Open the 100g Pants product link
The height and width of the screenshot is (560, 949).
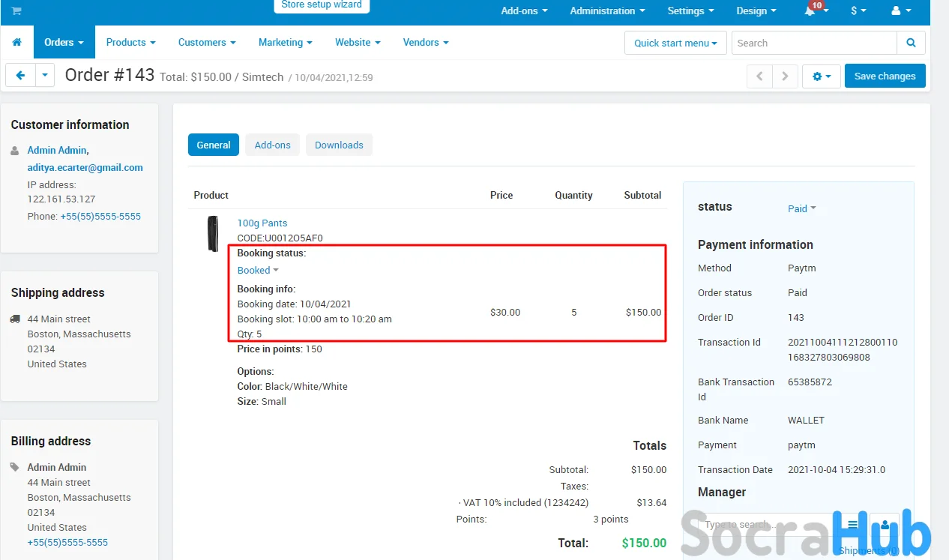click(262, 223)
